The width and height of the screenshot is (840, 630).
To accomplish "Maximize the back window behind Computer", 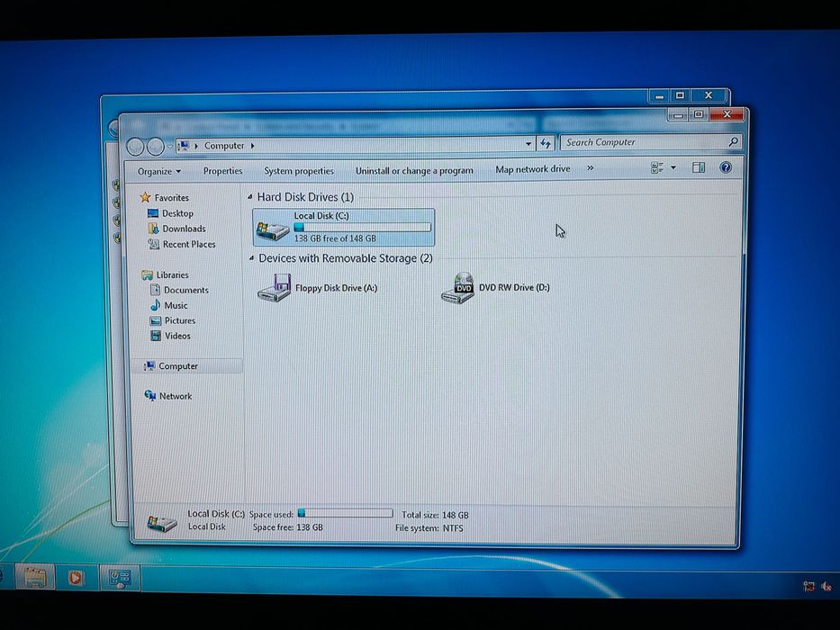I will coord(681,95).
